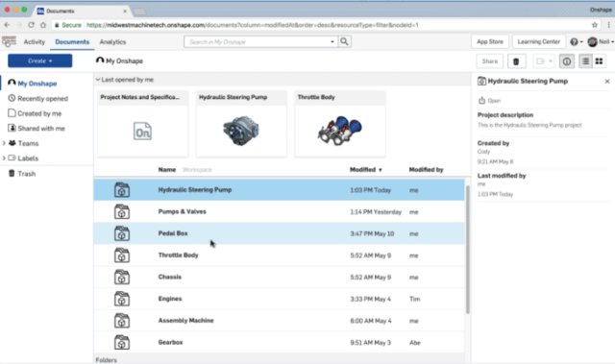This screenshot has height=364, width=615.
Task: Switch to grid view
Action: [x=599, y=61]
